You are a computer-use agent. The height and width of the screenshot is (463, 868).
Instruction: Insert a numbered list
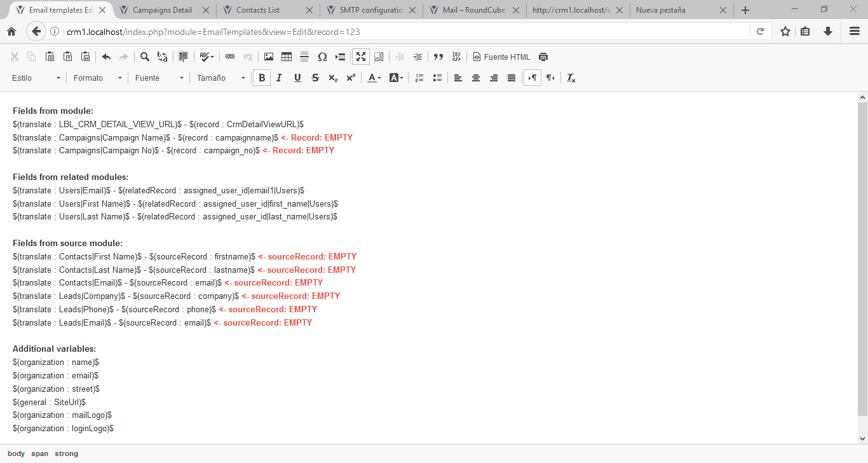tap(419, 78)
